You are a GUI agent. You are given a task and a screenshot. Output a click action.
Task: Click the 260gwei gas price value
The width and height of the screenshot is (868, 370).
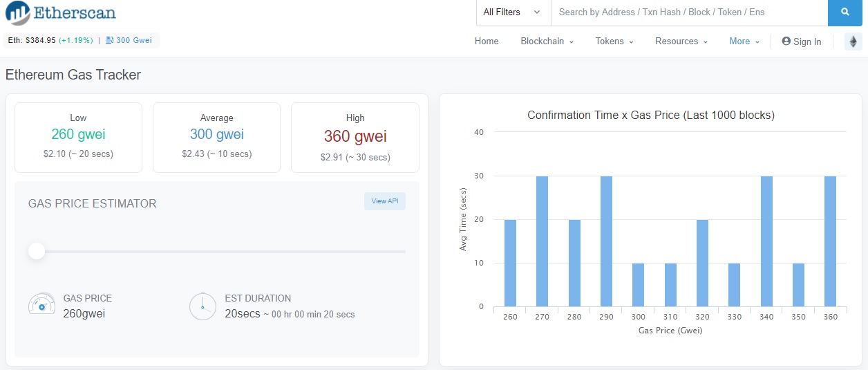coord(84,313)
